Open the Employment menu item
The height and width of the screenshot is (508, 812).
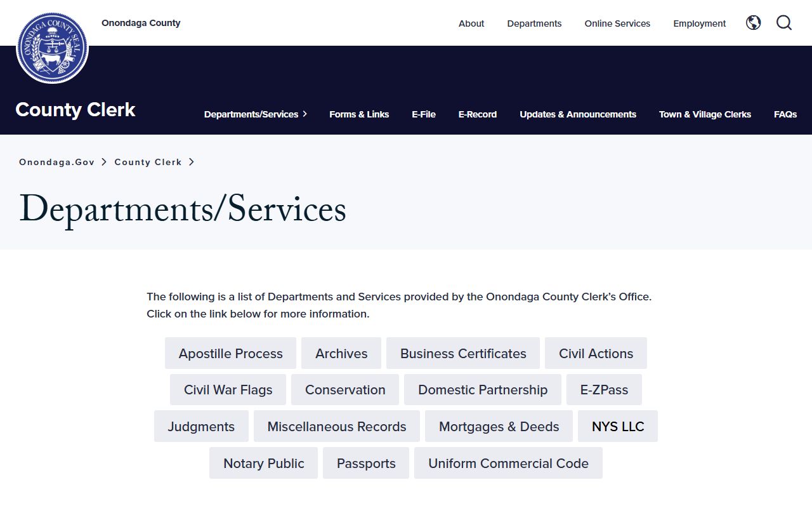(x=700, y=23)
